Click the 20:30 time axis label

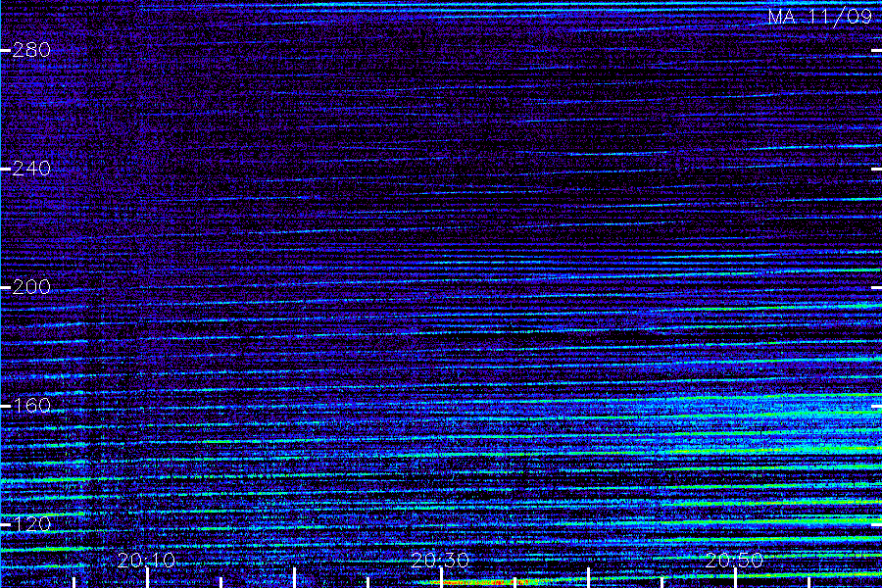click(440, 560)
